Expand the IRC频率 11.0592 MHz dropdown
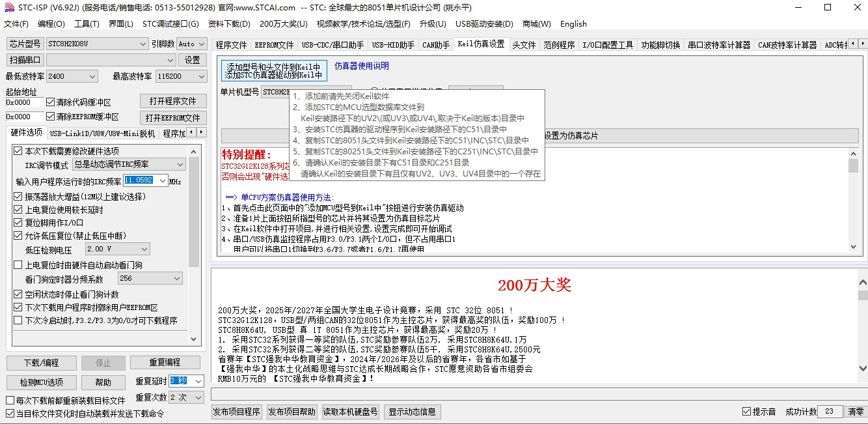This screenshot has width=868, height=424. pos(162,180)
